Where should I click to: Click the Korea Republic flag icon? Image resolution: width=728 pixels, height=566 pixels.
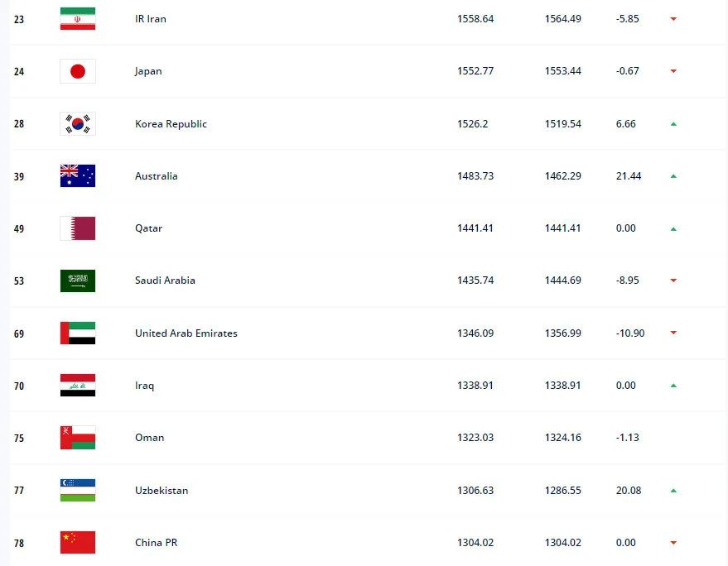[78, 124]
